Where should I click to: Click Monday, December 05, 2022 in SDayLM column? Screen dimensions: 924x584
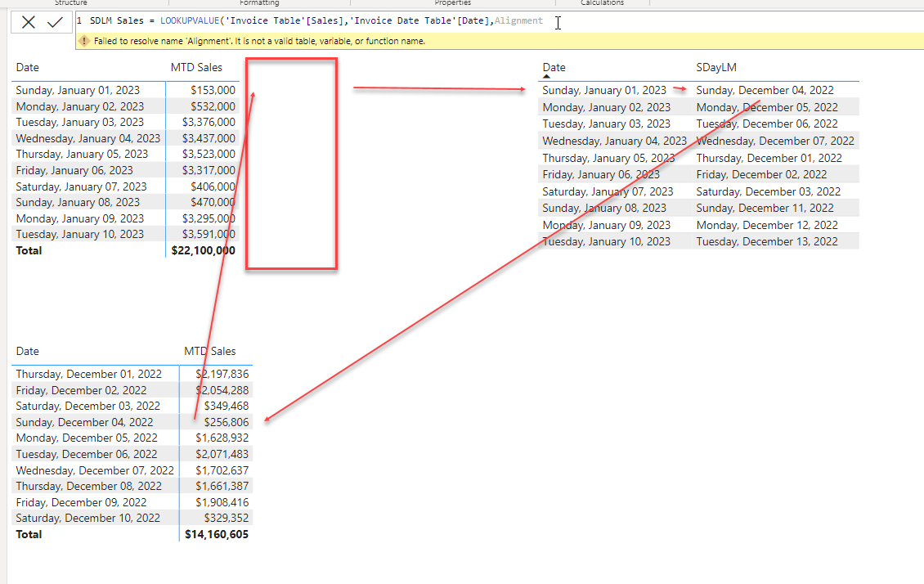(x=767, y=107)
